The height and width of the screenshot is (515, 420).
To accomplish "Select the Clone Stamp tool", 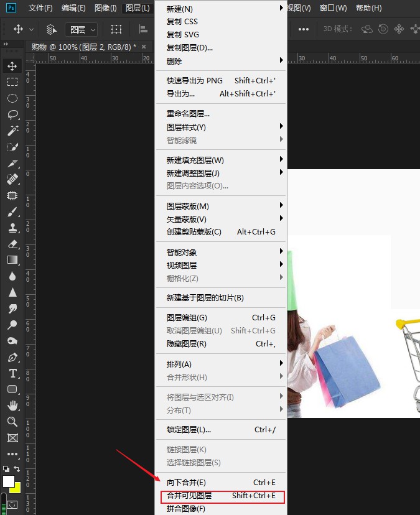I will click(x=12, y=228).
